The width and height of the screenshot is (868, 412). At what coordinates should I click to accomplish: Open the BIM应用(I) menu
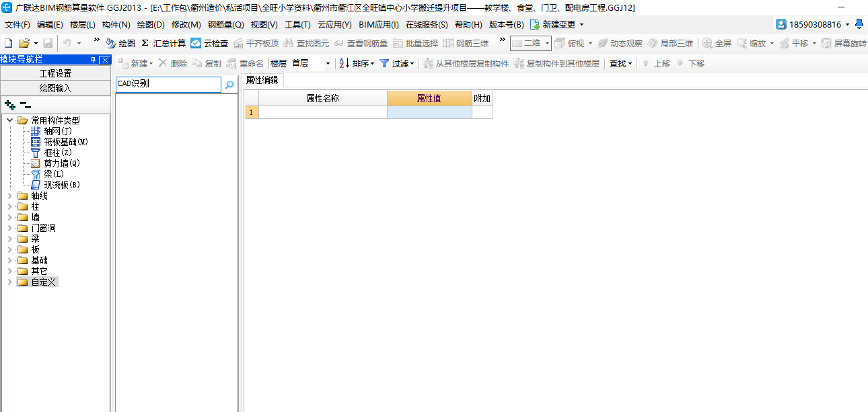pyautogui.click(x=378, y=24)
